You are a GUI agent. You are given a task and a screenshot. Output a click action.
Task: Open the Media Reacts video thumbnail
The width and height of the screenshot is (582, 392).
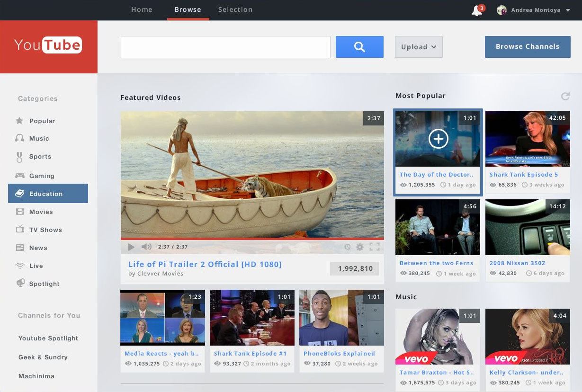tap(163, 318)
